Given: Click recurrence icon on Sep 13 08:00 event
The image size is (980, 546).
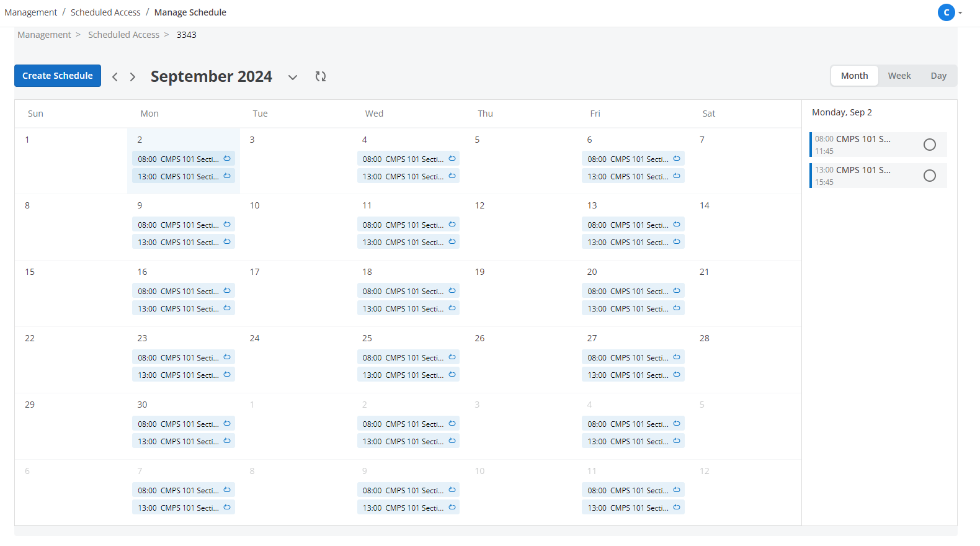Looking at the screenshot, I should pos(677,225).
